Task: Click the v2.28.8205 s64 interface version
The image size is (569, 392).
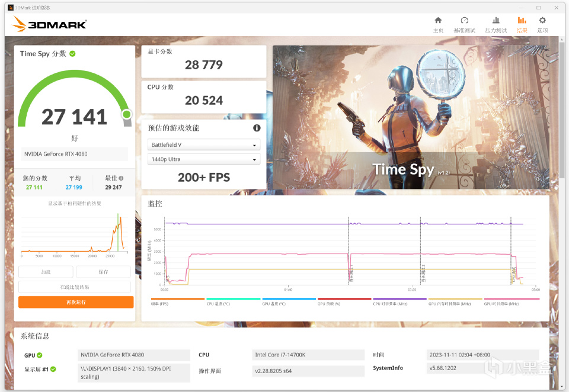Action: [x=308, y=371]
